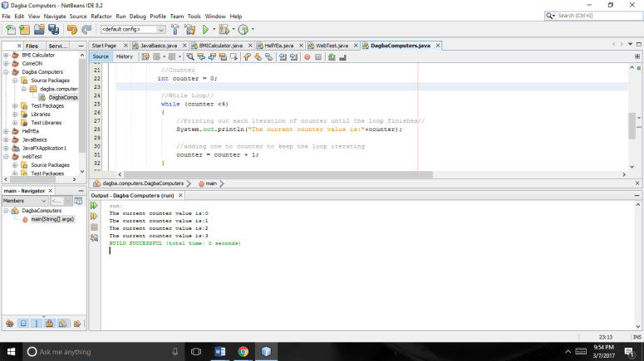The image size is (644, 361).
Task: Switch to the WebTest.java tab
Action: tap(332, 46)
